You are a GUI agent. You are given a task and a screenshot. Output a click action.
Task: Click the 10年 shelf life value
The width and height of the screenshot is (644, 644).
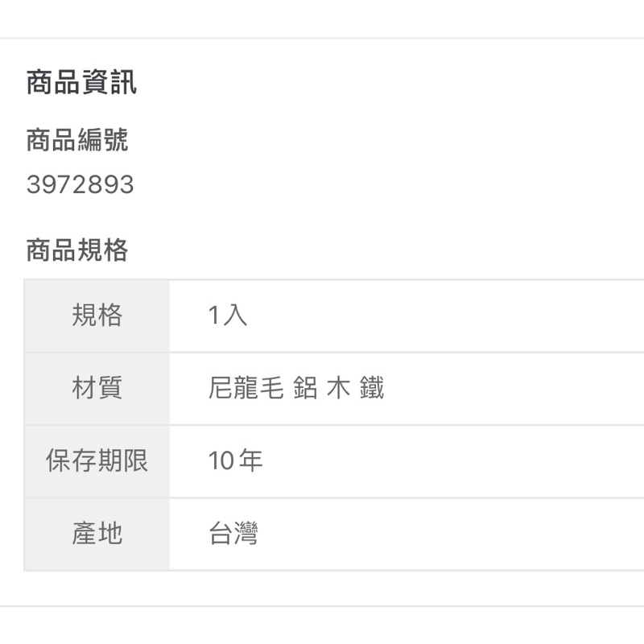pyautogui.click(x=235, y=461)
